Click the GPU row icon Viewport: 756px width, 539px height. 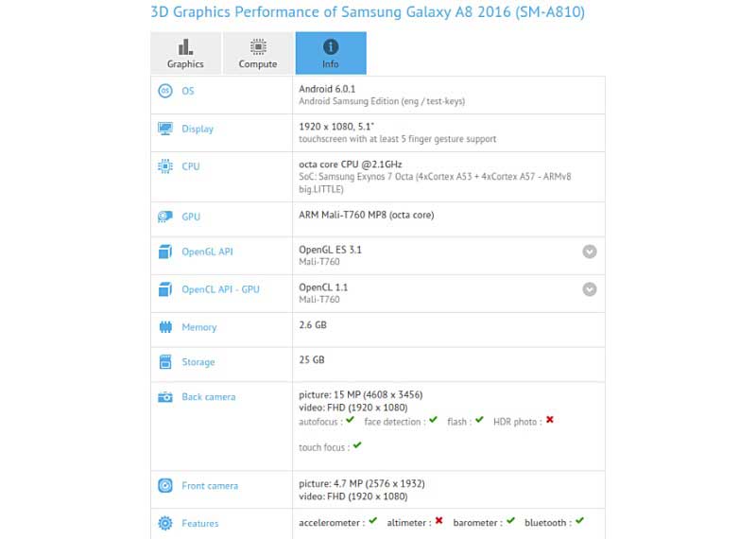point(165,217)
